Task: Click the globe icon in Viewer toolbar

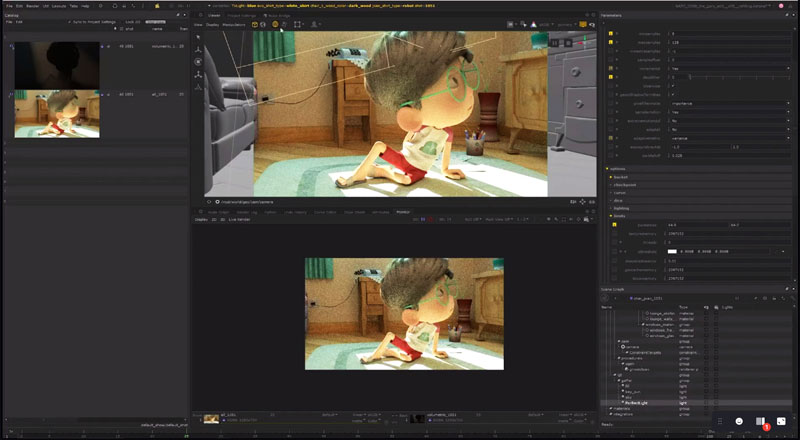Action: point(263,25)
